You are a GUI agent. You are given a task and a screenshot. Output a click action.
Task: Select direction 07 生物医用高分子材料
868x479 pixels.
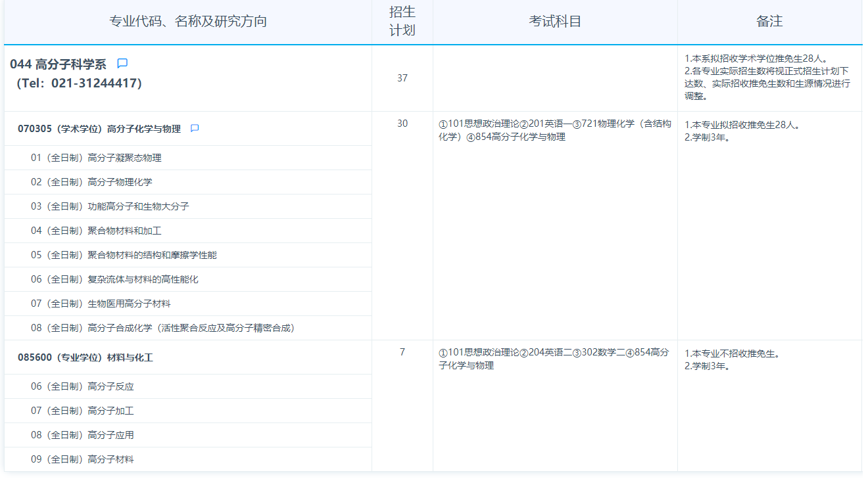pyautogui.click(x=101, y=304)
